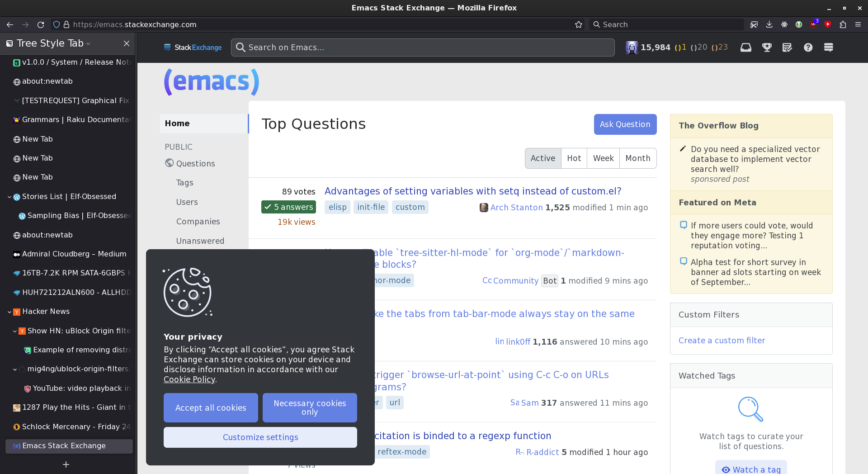Show Month questions filter
The width and height of the screenshot is (868, 474).
click(638, 158)
